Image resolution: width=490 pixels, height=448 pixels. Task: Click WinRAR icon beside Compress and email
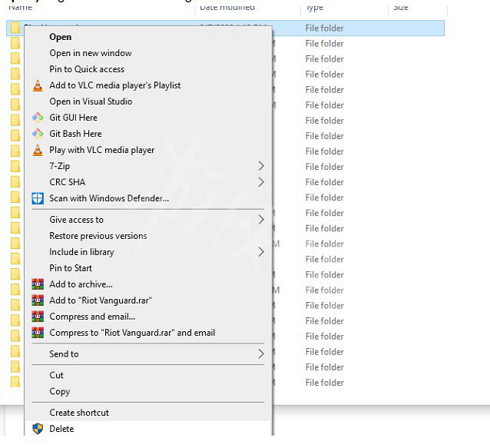(x=38, y=317)
